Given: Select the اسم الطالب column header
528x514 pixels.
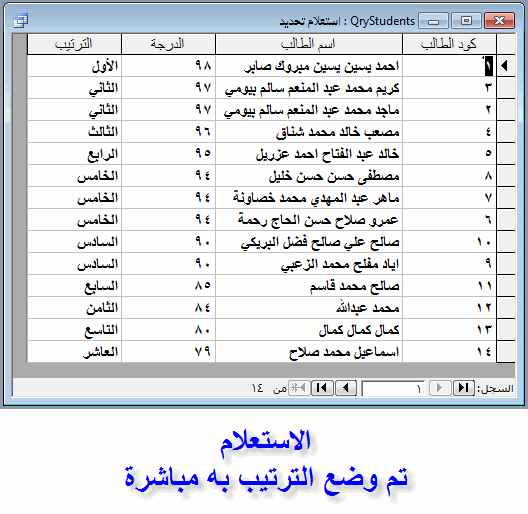Looking at the screenshot, I should 309,44.
